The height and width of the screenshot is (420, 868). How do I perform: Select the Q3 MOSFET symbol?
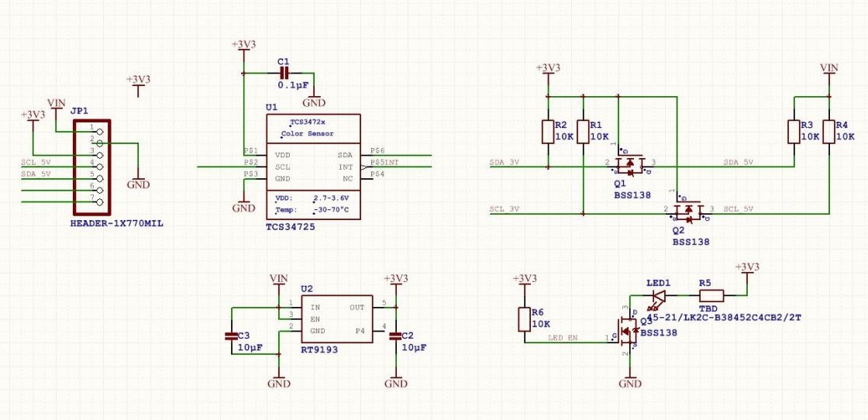pos(628,330)
